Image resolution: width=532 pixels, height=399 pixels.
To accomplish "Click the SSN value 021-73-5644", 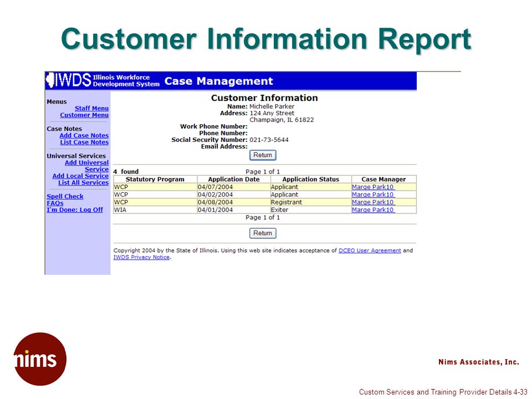I will [269, 140].
